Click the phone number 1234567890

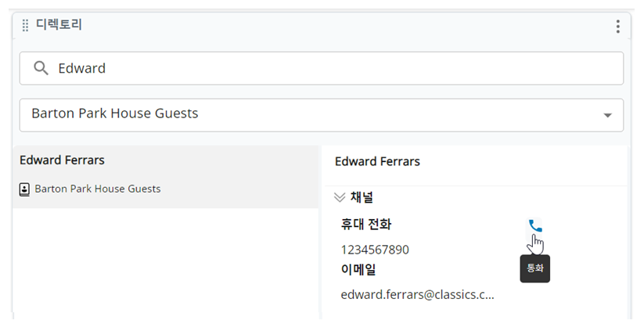375,250
